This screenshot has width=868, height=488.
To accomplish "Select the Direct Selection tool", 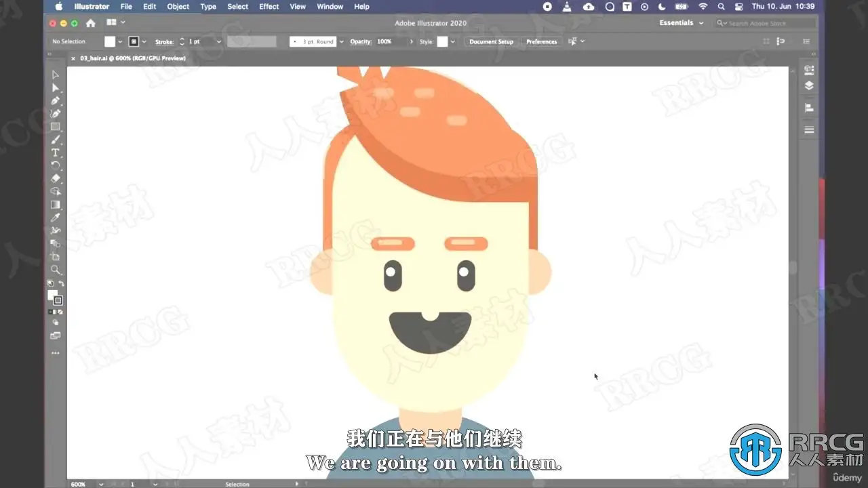I will tap(56, 87).
